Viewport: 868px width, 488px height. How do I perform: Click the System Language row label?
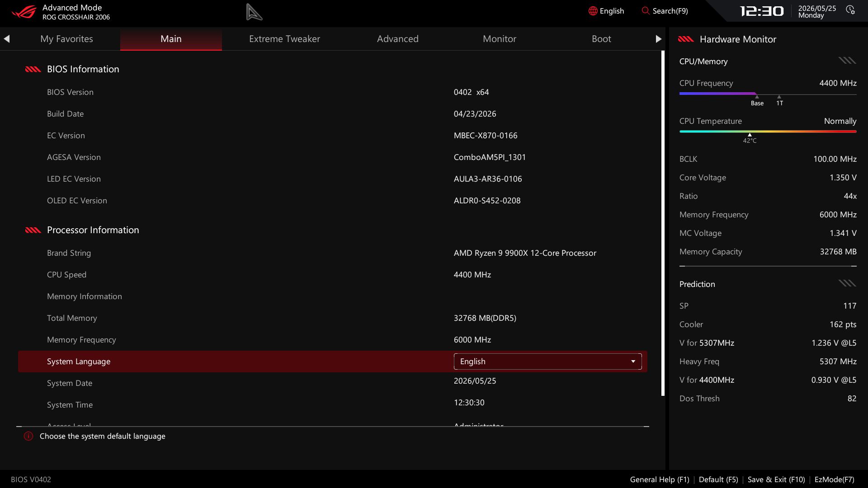tap(79, 361)
